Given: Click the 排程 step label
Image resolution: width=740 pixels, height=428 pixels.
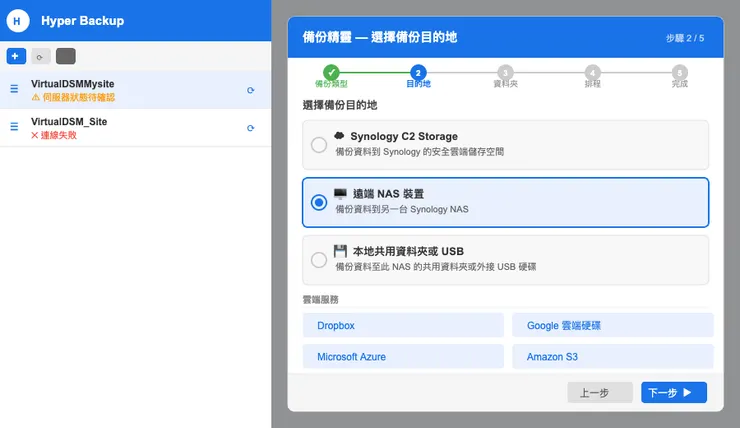Looking at the screenshot, I should point(592,84).
